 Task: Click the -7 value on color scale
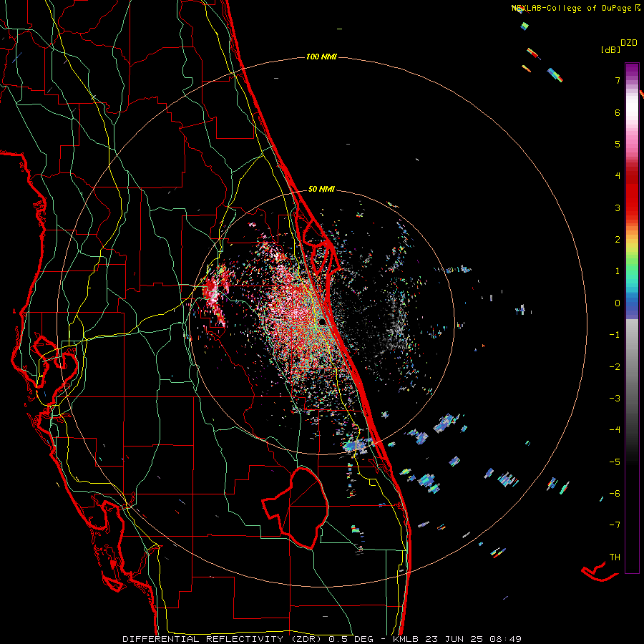615,525
